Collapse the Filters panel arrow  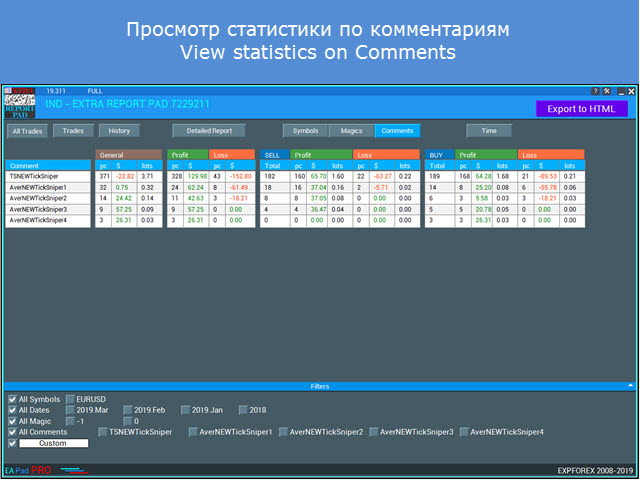click(631, 385)
